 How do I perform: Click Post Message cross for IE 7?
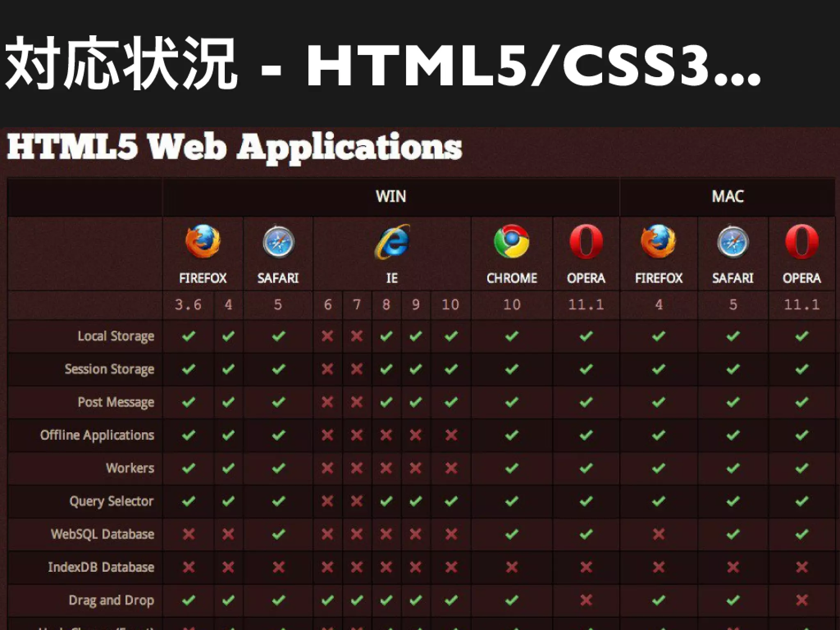point(357,402)
